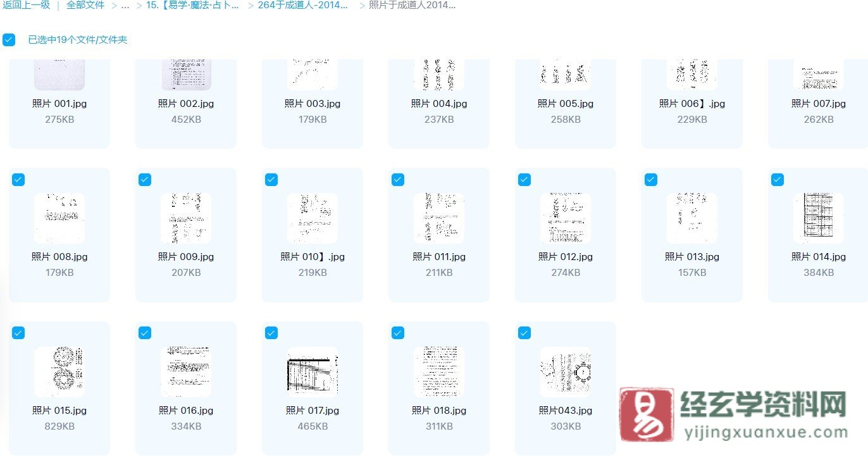Uncheck the checkbox on 照片 013.jpg
868x460 pixels.
click(651, 180)
